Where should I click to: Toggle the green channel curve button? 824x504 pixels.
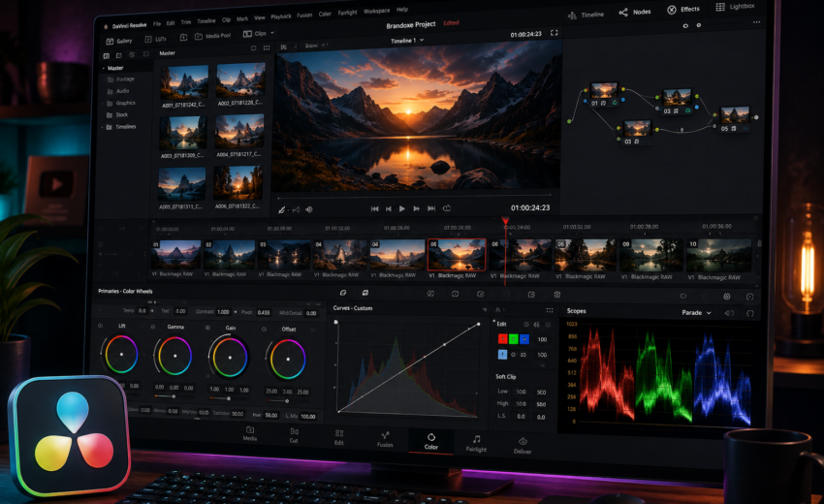[x=514, y=339]
